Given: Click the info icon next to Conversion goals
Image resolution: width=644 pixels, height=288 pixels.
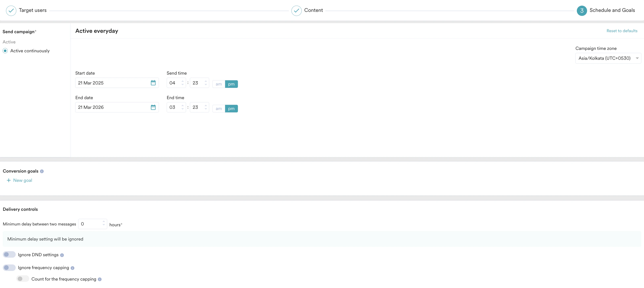Looking at the screenshot, I should pos(42,171).
